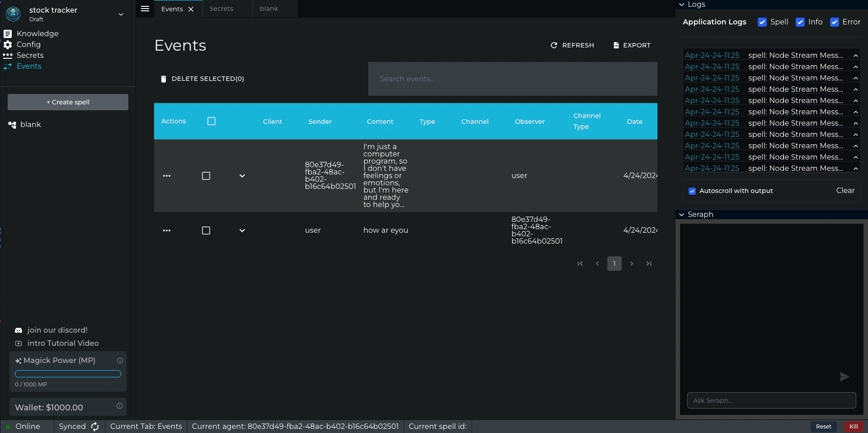The width and height of the screenshot is (868, 433).
Task: Click the sync icon next to Synced
Action: point(95,426)
